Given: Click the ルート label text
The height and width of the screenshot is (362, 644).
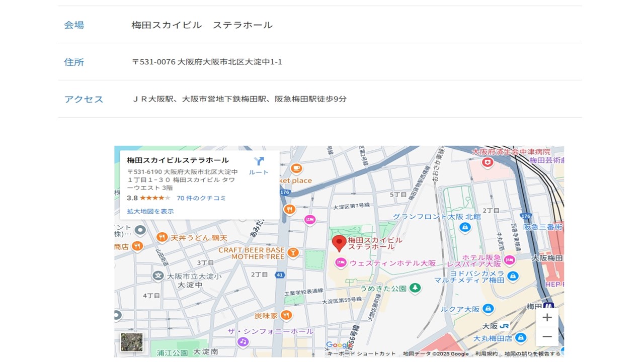Looking at the screenshot, I should pos(259,172).
